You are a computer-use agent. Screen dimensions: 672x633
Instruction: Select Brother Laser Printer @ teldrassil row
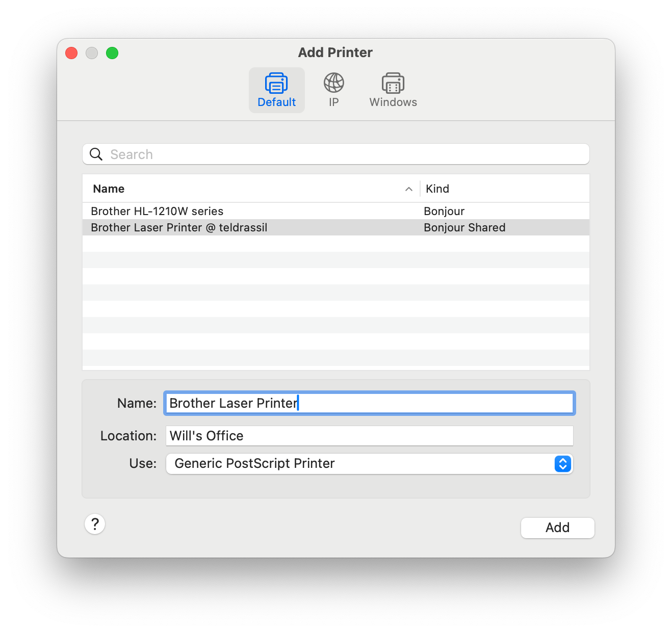(204, 227)
